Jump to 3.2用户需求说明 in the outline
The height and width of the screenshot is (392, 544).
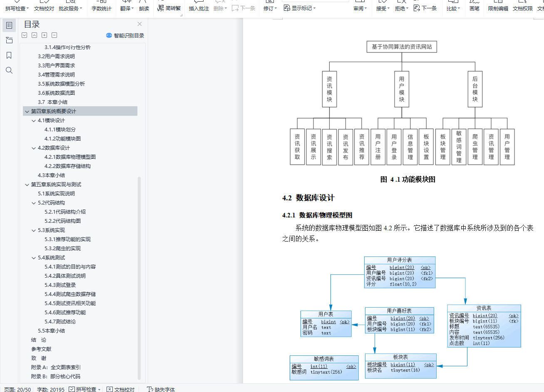(x=56, y=57)
